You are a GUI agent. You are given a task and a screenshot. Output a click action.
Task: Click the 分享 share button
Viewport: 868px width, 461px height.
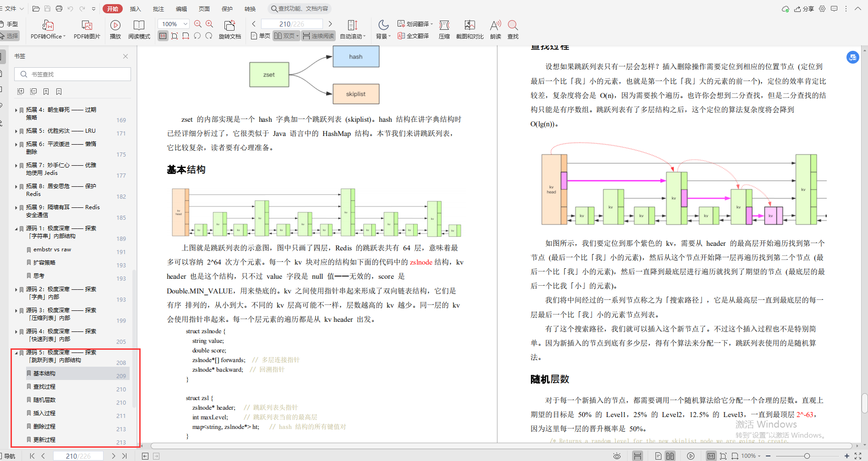click(x=804, y=9)
